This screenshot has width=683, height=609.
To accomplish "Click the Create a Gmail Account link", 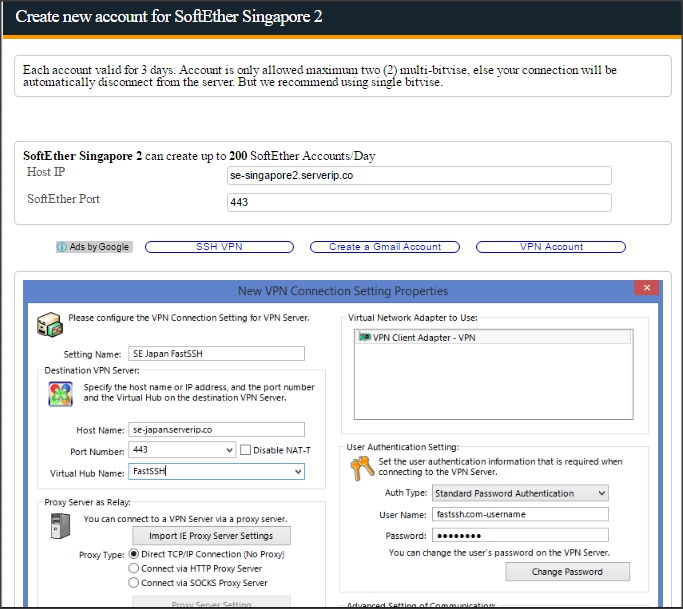I will [385, 247].
